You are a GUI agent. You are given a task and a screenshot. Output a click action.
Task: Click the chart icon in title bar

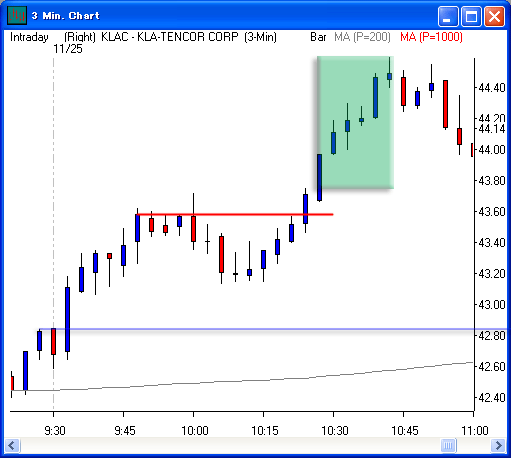click(17, 15)
